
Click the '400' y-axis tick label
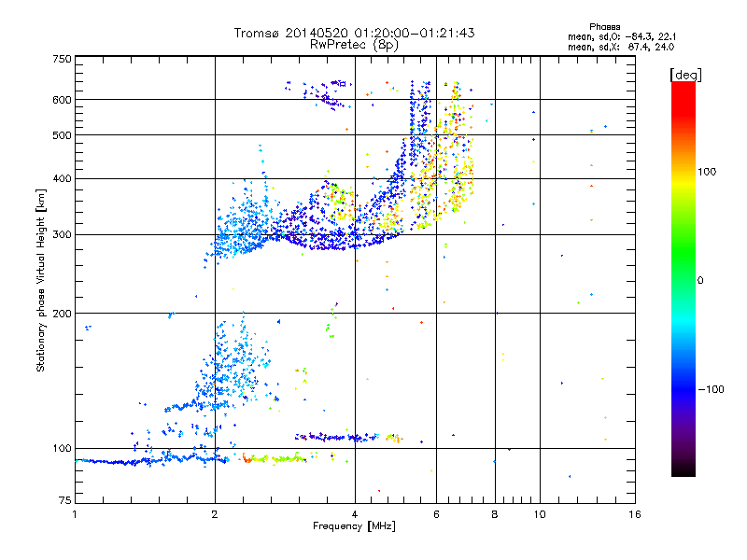pyautogui.click(x=63, y=179)
